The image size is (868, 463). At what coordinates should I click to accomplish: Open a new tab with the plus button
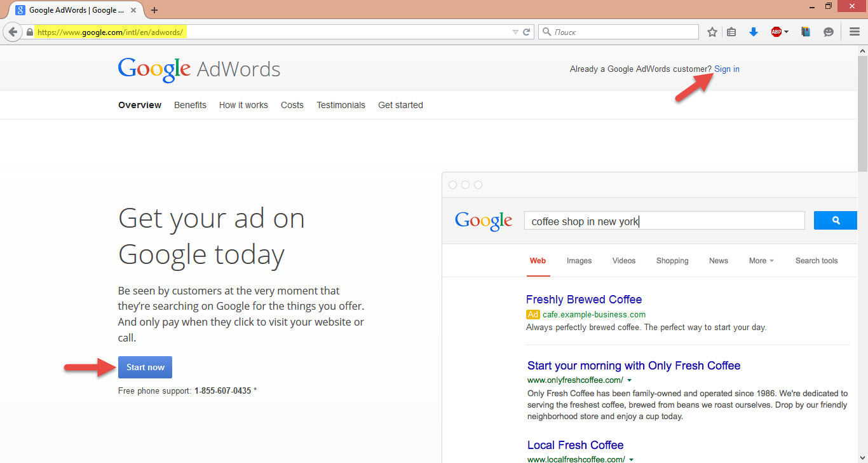(154, 10)
